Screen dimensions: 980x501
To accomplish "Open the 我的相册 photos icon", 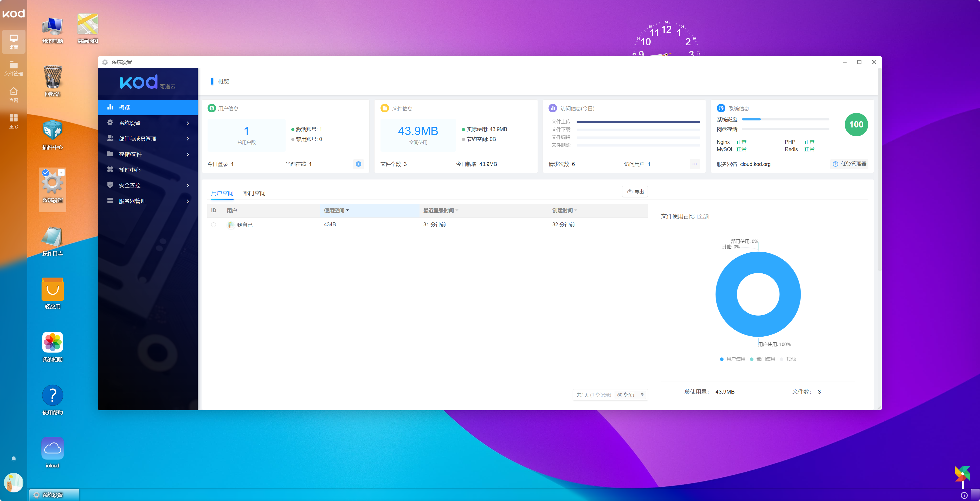I will point(53,343).
